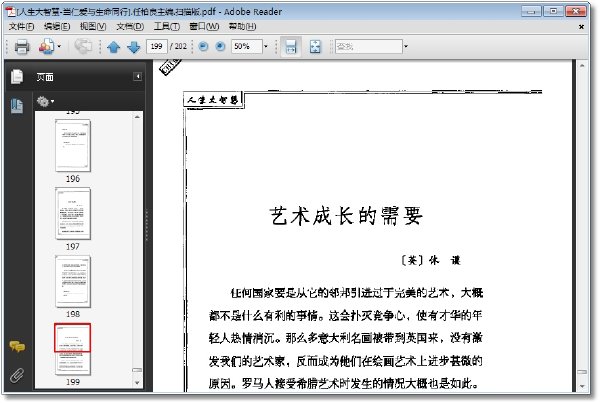Go to previous page with up arrow
Viewport: 600px width, 404px height.
(x=114, y=47)
